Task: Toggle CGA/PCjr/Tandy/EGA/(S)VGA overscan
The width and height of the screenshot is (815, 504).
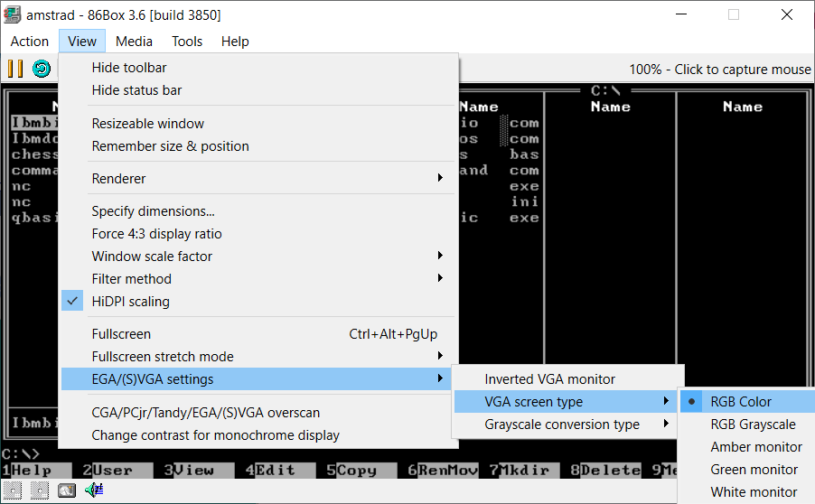Action: click(258, 413)
